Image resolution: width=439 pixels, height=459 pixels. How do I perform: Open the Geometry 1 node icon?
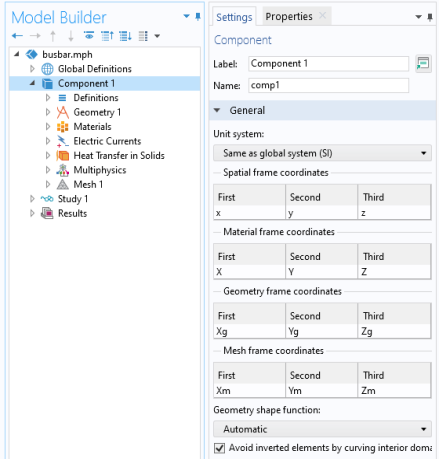62,112
